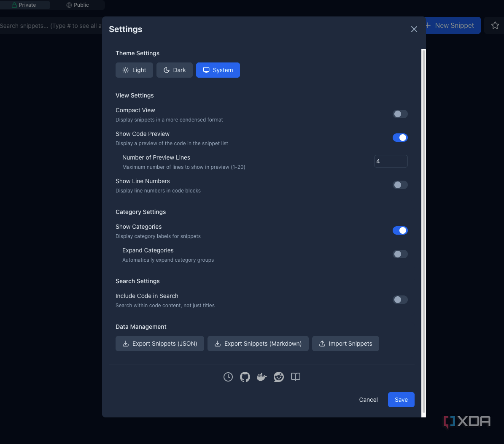The width and height of the screenshot is (504, 444).
Task: Click the favorites star icon behind dialog
Action: [495, 25]
